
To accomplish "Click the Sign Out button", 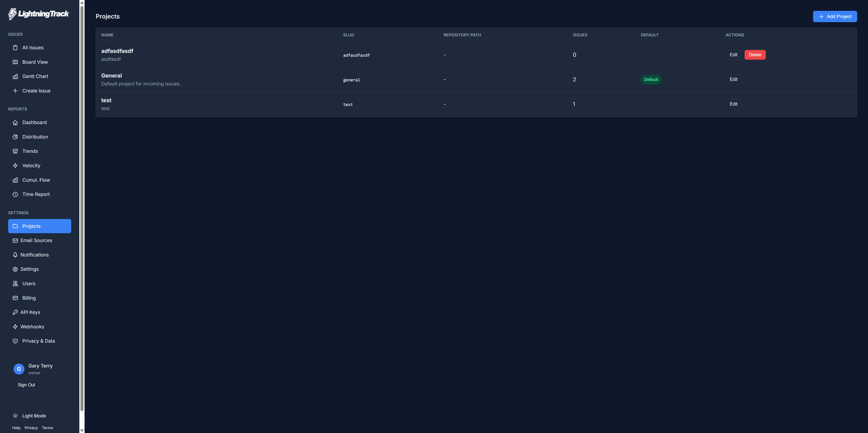I will 39,385.
